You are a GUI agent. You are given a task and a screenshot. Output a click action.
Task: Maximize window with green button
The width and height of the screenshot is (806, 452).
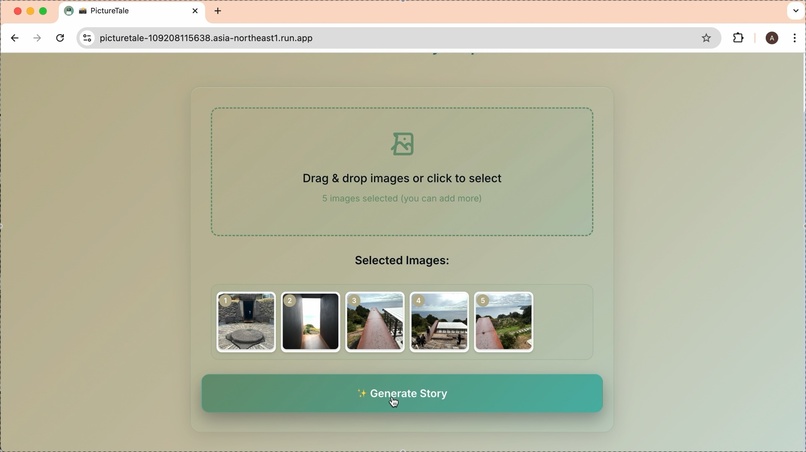43,11
